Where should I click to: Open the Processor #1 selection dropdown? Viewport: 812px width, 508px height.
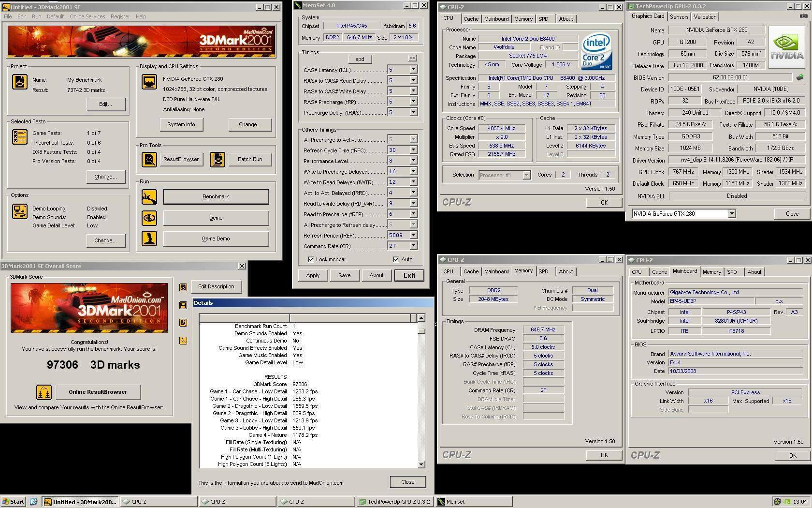(x=526, y=175)
